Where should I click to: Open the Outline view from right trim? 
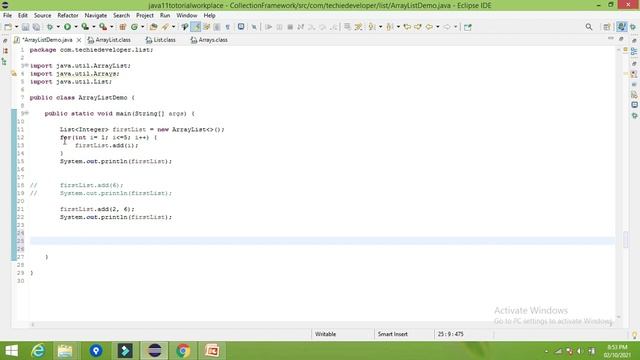[634, 52]
